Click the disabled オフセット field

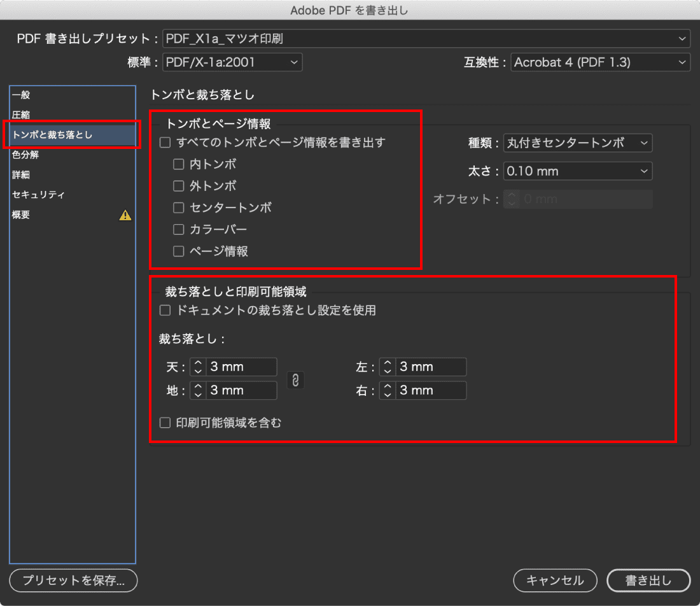(x=578, y=199)
